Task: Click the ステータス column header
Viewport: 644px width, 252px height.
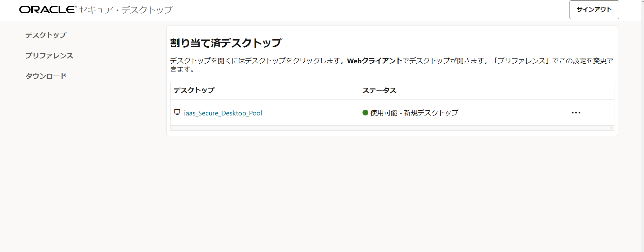Action: (379, 91)
